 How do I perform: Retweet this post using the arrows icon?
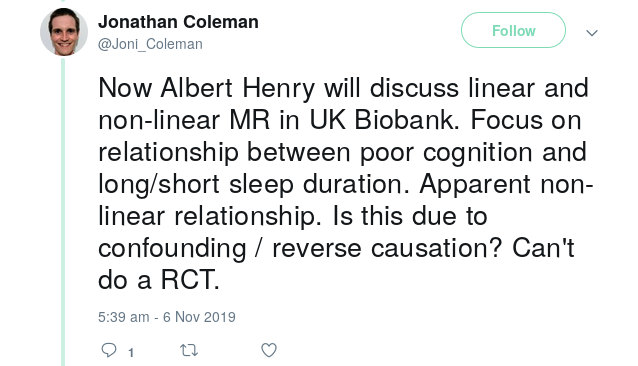click(189, 350)
